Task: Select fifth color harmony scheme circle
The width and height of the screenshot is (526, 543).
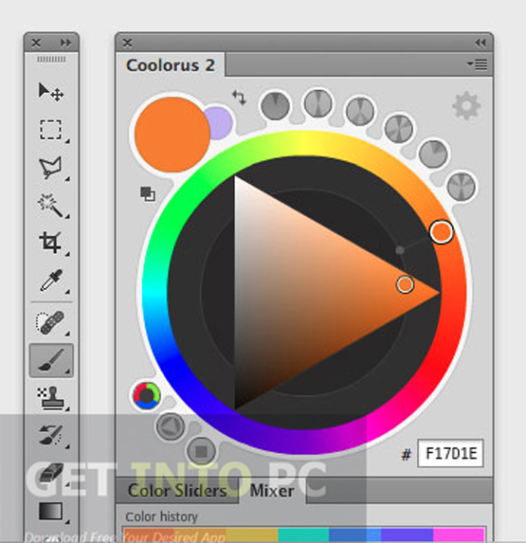Action: pos(433,154)
